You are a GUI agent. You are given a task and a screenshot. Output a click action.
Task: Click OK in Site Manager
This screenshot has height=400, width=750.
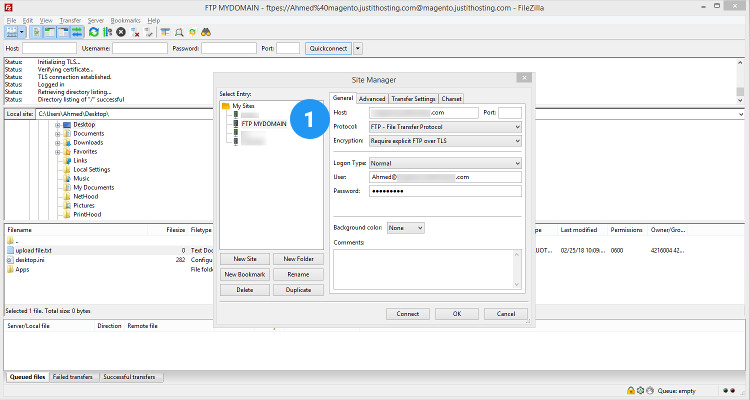(x=457, y=314)
